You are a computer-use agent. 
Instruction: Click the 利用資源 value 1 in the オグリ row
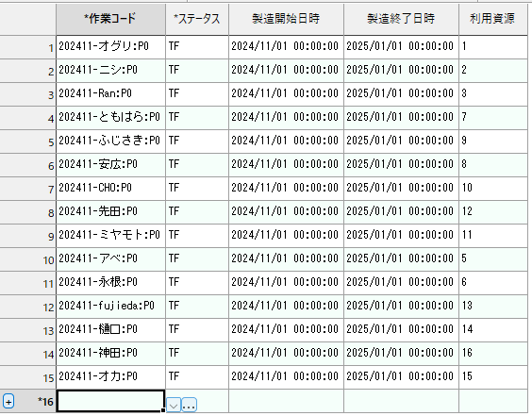[x=493, y=47]
